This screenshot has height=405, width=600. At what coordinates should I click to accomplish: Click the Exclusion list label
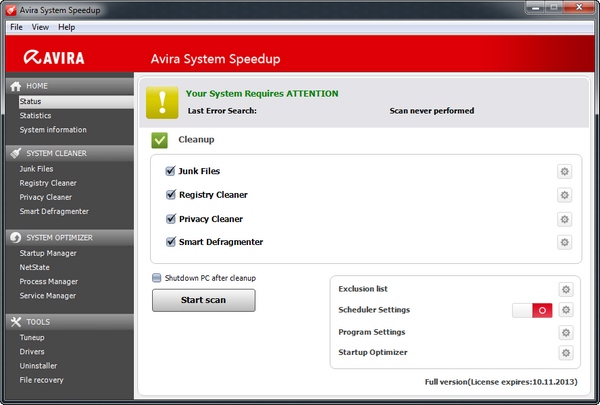point(363,289)
